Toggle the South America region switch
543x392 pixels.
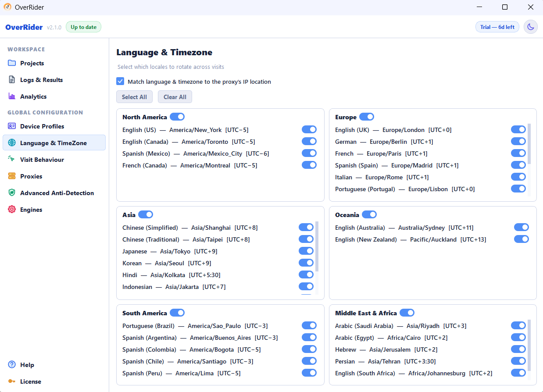[x=177, y=313]
